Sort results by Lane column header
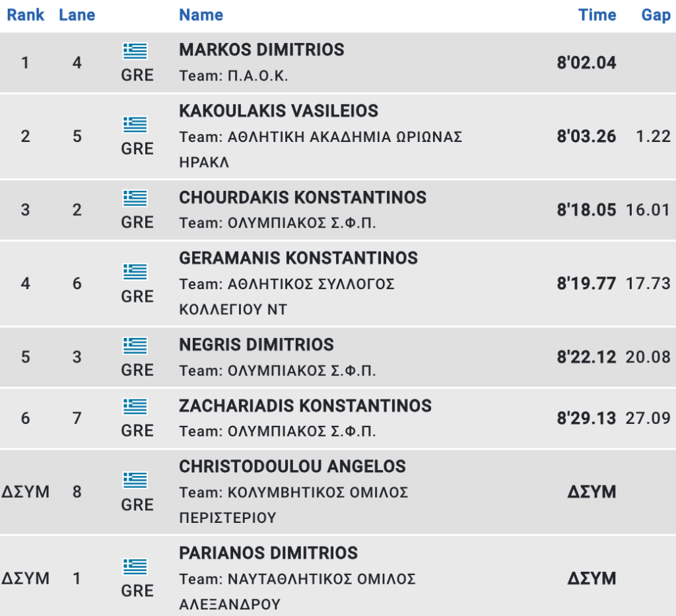676x616 pixels. coord(77,15)
